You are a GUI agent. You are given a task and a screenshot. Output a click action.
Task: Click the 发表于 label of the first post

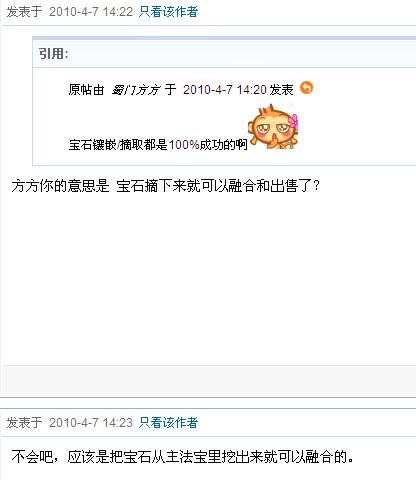[24, 12]
